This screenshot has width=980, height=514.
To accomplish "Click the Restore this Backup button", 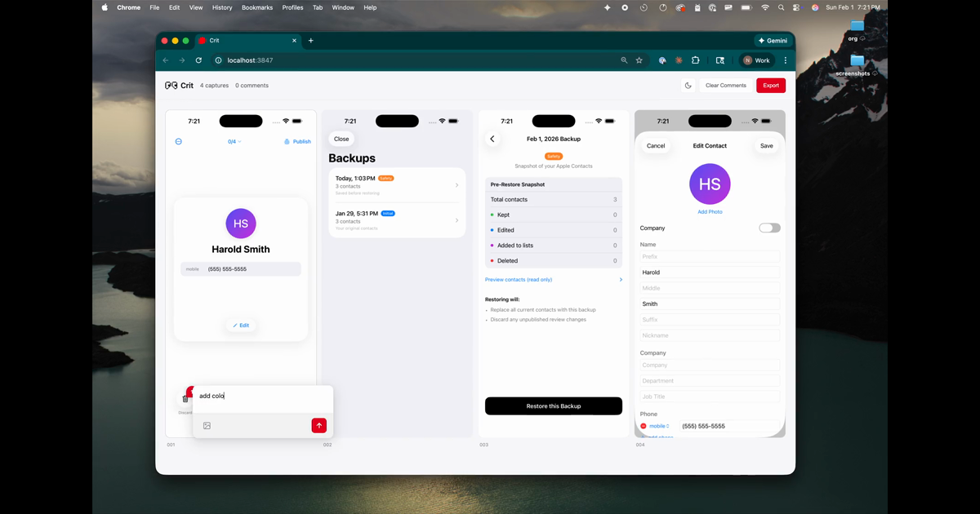I will (x=553, y=405).
